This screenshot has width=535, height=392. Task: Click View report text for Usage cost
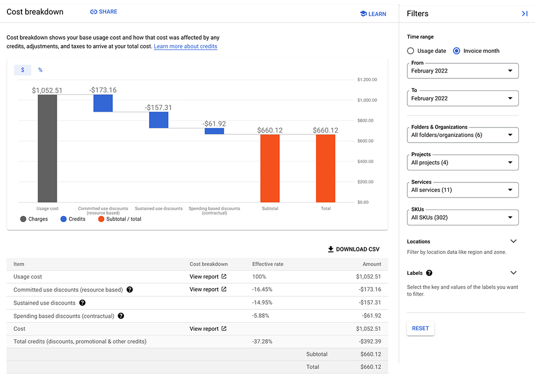(x=204, y=276)
